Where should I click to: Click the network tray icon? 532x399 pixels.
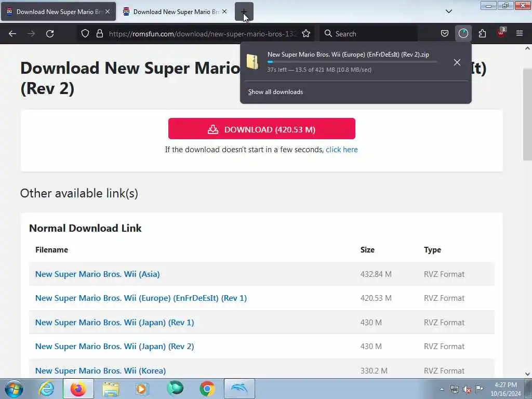pos(454,389)
